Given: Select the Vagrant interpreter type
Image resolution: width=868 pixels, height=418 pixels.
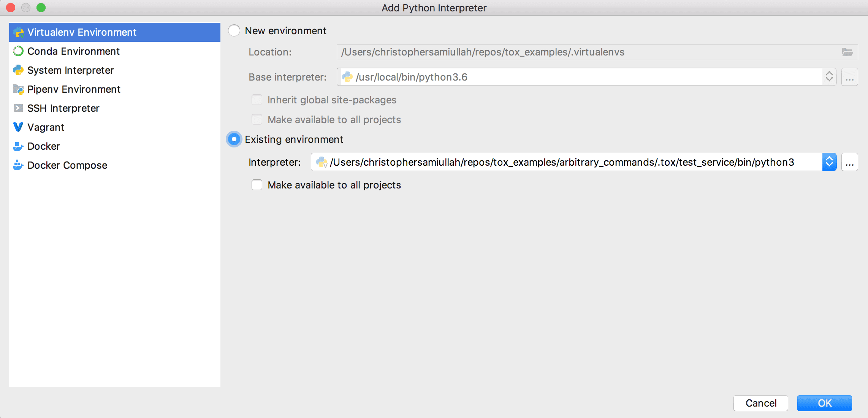Looking at the screenshot, I should [x=46, y=127].
